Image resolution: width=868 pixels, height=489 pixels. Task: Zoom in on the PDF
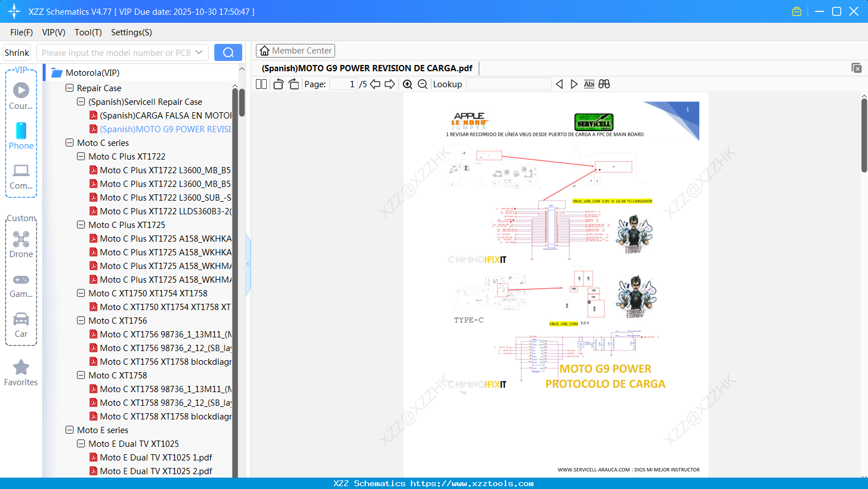click(x=407, y=84)
